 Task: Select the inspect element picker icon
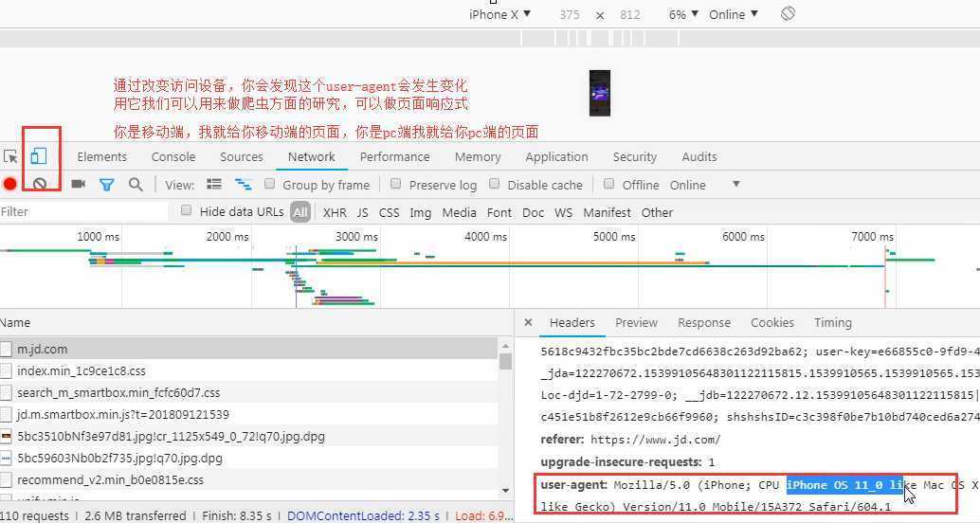point(10,157)
